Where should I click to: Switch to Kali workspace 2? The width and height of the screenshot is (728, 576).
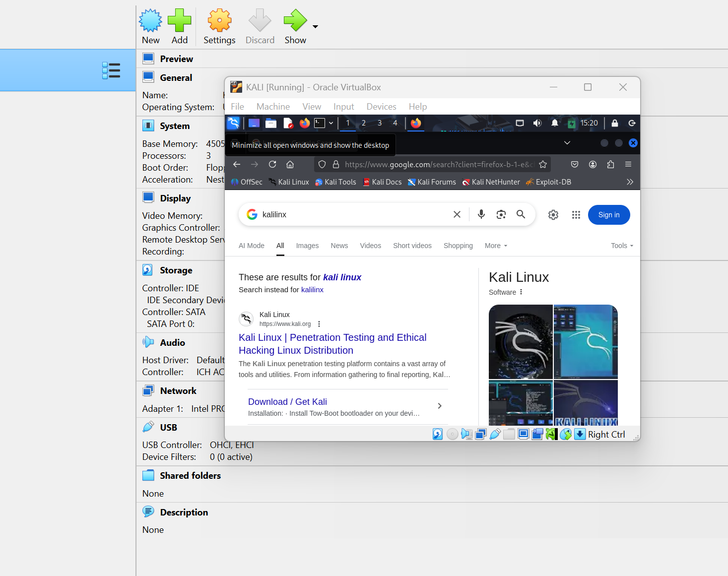pos(364,123)
